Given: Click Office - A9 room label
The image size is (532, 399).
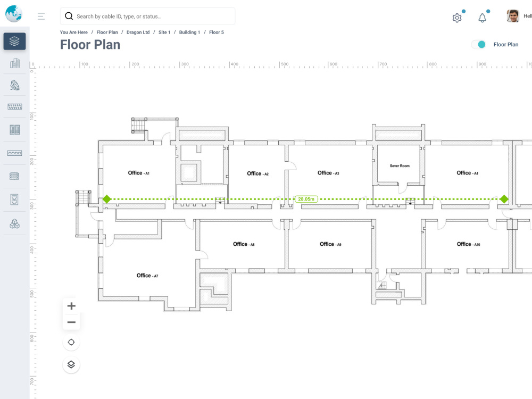Looking at the screenshot, I should tap(330, 244).
